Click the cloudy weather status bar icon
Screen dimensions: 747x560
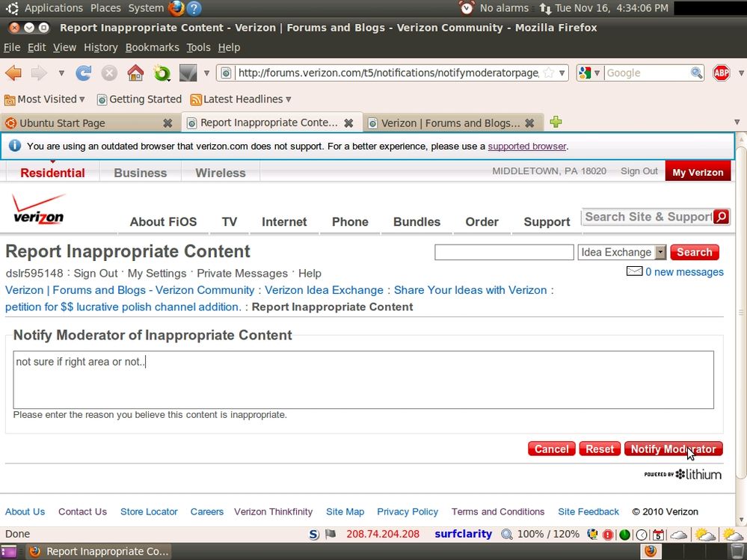(x=678, y=535)
